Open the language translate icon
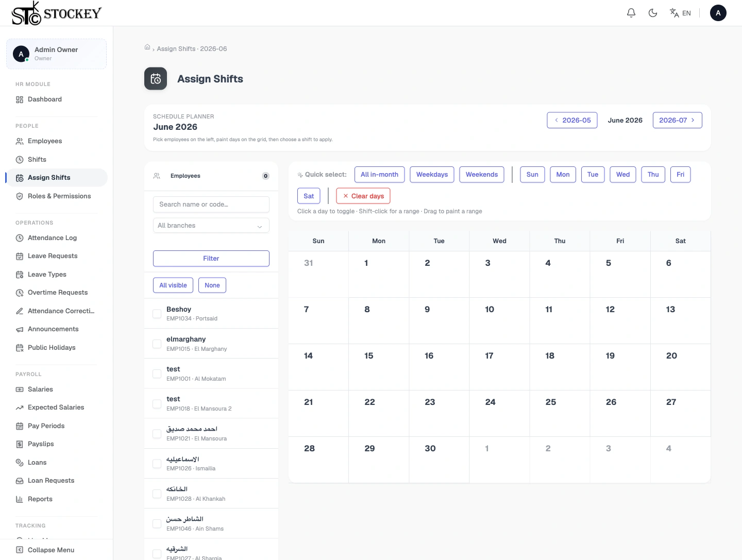Viewport: 742px width, 560px height. coord(674,13)
